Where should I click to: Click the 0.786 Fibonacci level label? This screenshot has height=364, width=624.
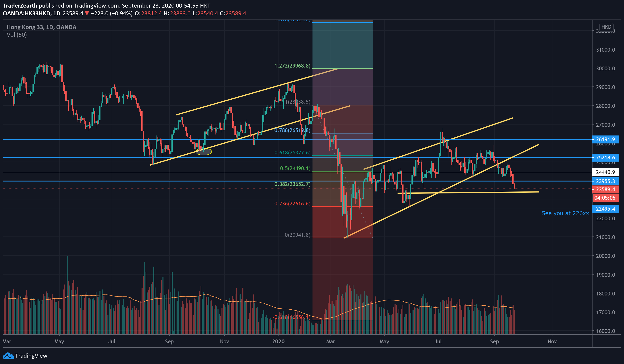tap(292, 130)
